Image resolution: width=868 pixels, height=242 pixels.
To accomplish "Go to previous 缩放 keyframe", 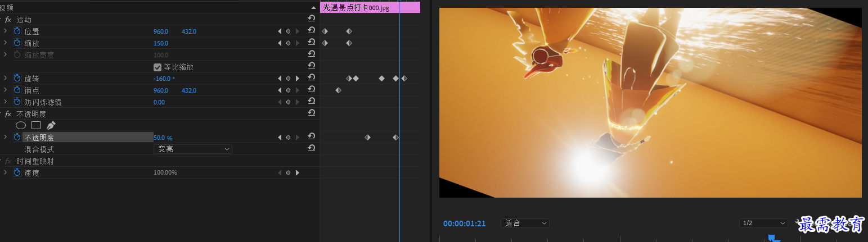I will (280, 43).
